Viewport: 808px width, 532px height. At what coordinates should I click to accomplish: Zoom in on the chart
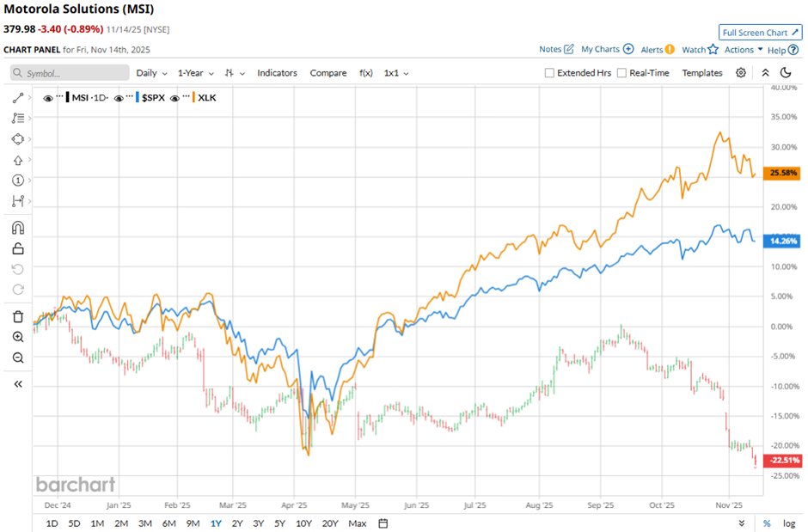click(x=18, y=337)
